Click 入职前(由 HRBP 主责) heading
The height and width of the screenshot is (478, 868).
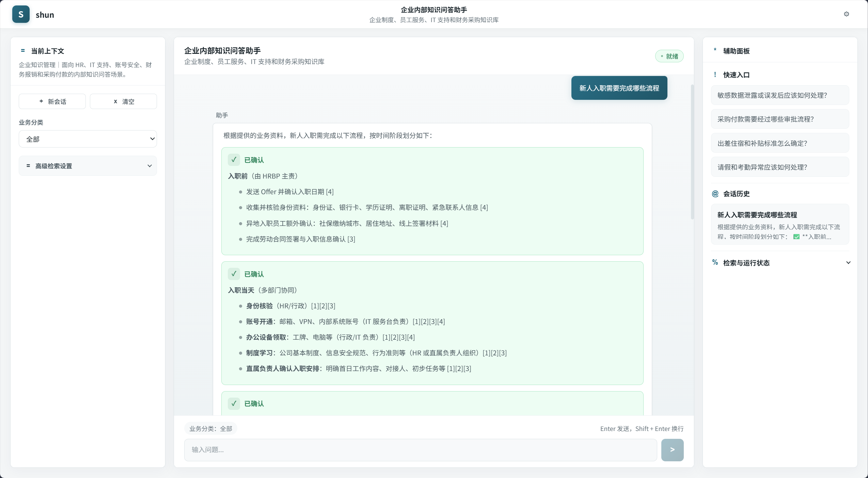[x=263, y=176]
